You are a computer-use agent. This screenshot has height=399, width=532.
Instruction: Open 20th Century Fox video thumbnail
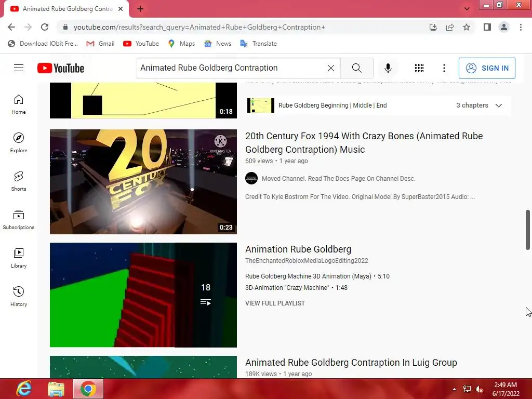point(143,181)
